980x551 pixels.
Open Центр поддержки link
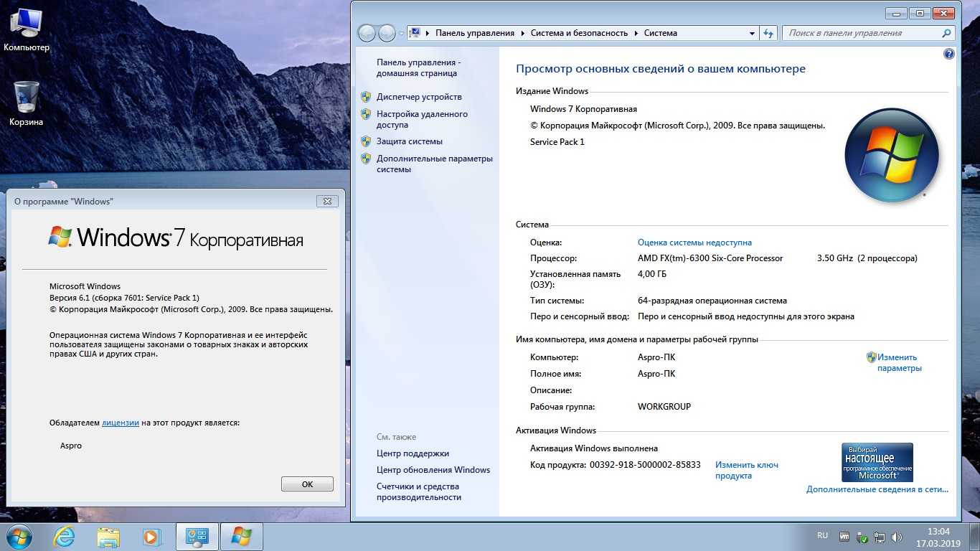[x=413, y=453]
